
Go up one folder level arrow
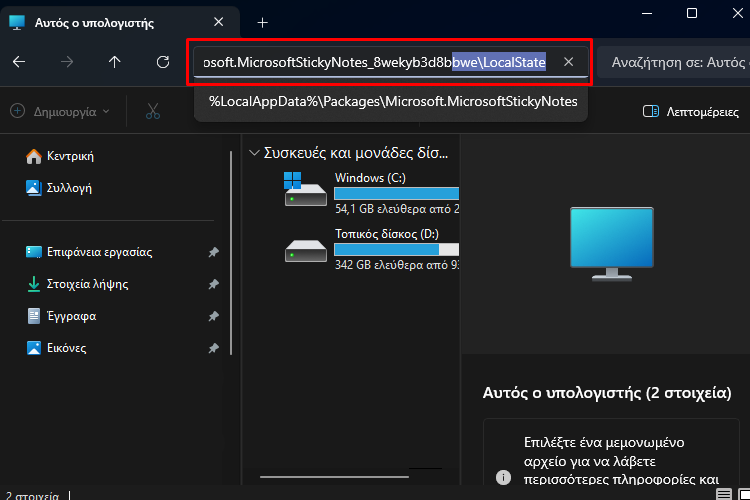114,62
